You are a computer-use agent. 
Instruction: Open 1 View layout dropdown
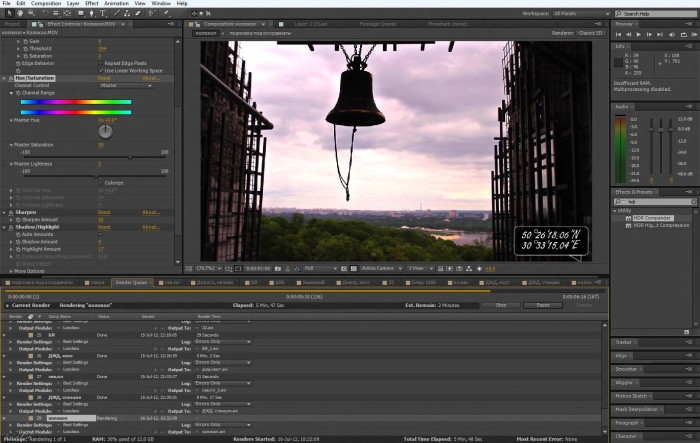(x=420, y=269)
